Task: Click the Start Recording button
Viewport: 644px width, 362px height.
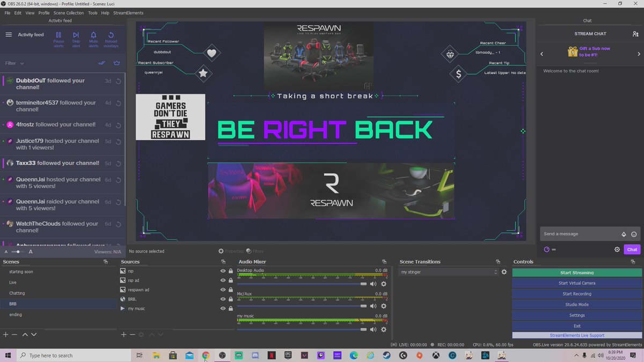Action: (577, 294)
